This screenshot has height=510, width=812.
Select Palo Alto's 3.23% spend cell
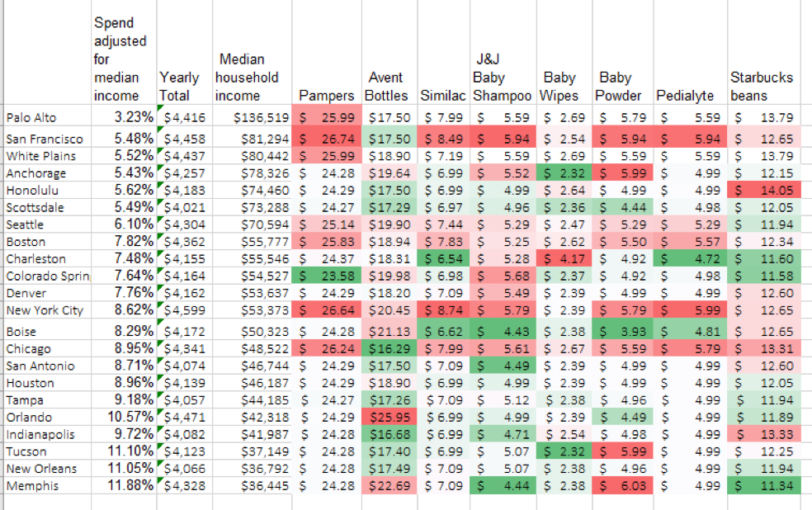[x=124, y=115]
